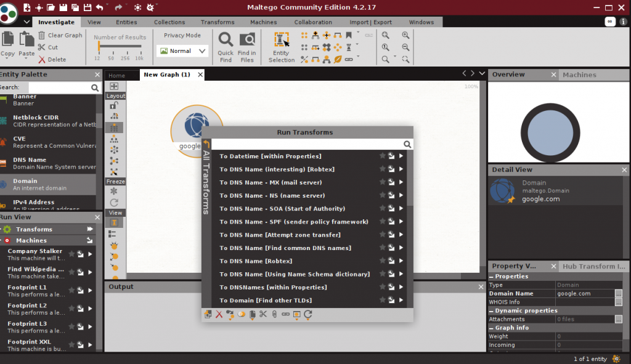Click the Delete button in the ribbon
This screenshot has width=631, height=364.
tap(52, 60)
